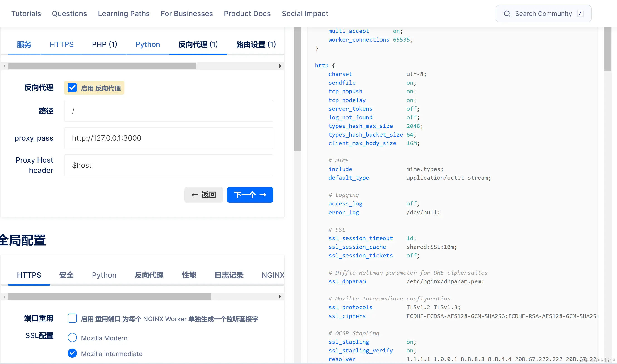Open Learning Paths in top navigation
Screen dimensions: 617x364
(x=124, y=13)
